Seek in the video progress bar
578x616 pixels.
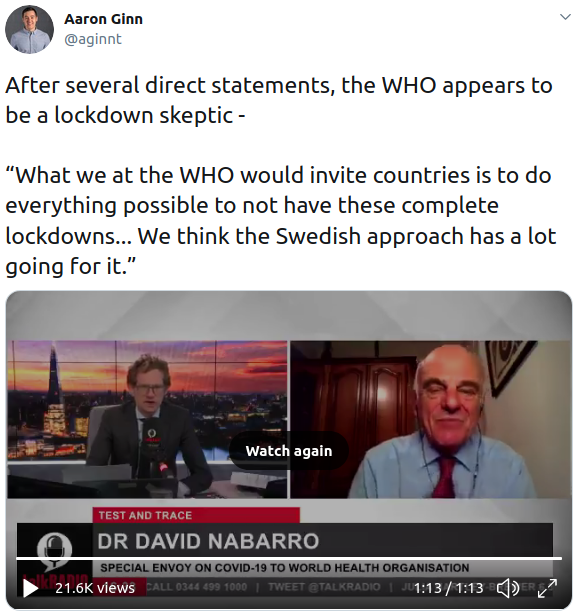tap(289, 558)
